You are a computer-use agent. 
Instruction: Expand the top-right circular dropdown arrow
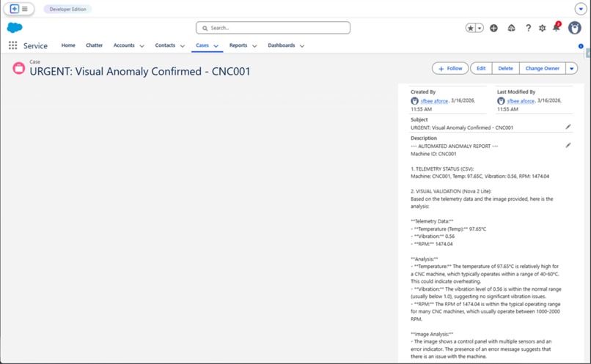(x=581, y=9)
